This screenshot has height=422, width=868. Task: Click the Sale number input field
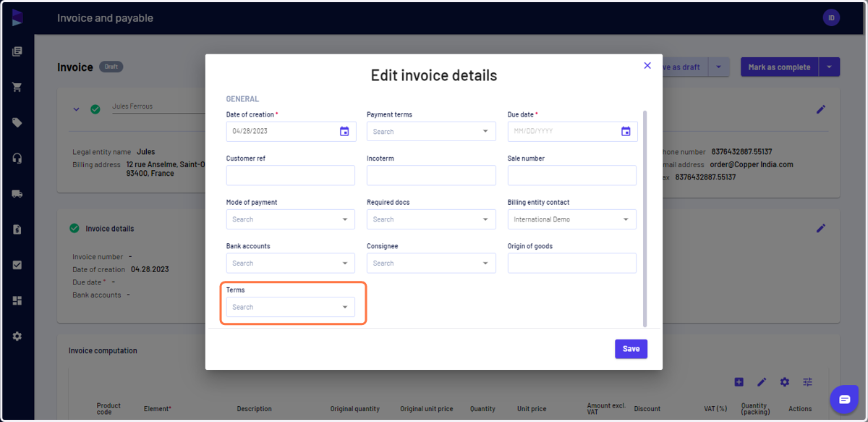click(x=572, y=175)
